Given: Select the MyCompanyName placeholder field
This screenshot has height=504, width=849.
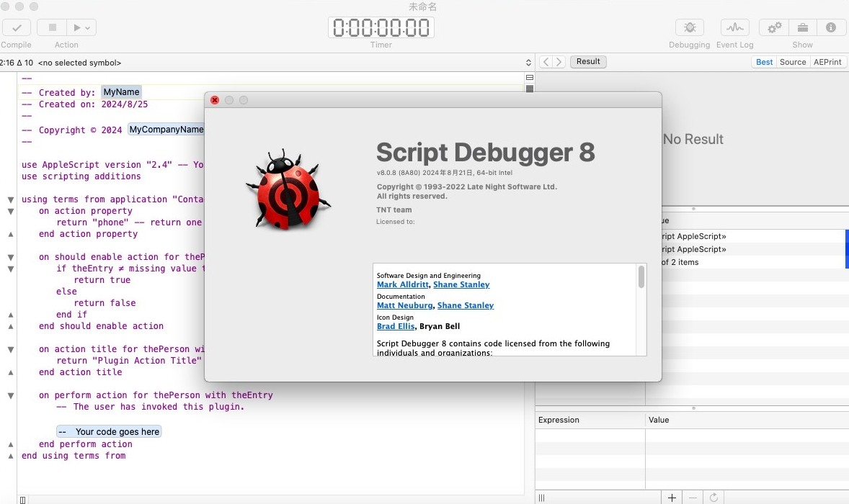Looking at the screenshot, I should click(x=166, y=130).
